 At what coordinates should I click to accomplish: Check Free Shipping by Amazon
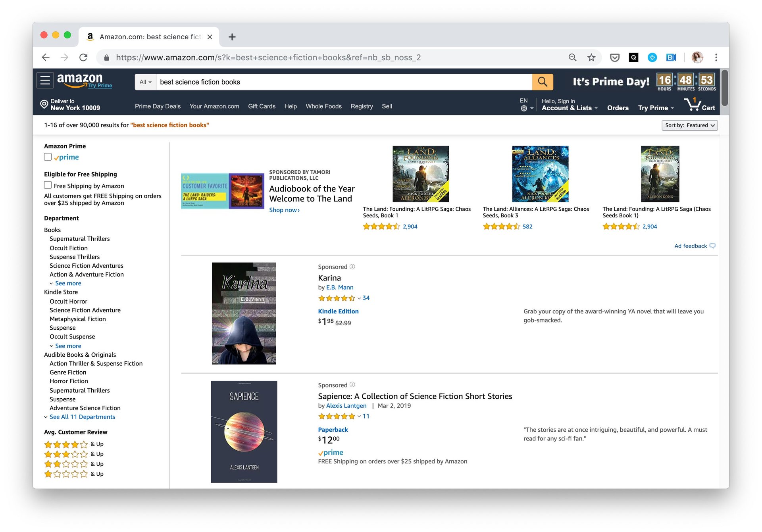pyautogui.click(x=48, y=185)
